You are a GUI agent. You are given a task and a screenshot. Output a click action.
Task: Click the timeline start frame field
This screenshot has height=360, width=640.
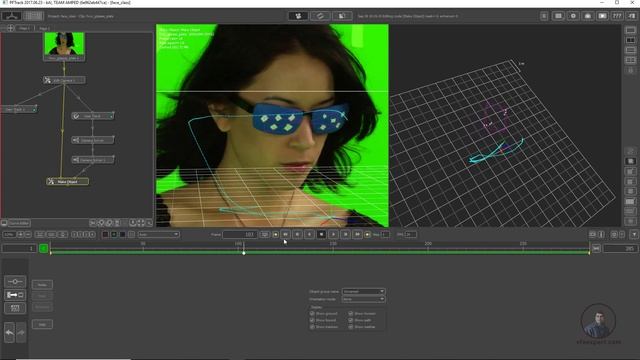tap(19, 248)
